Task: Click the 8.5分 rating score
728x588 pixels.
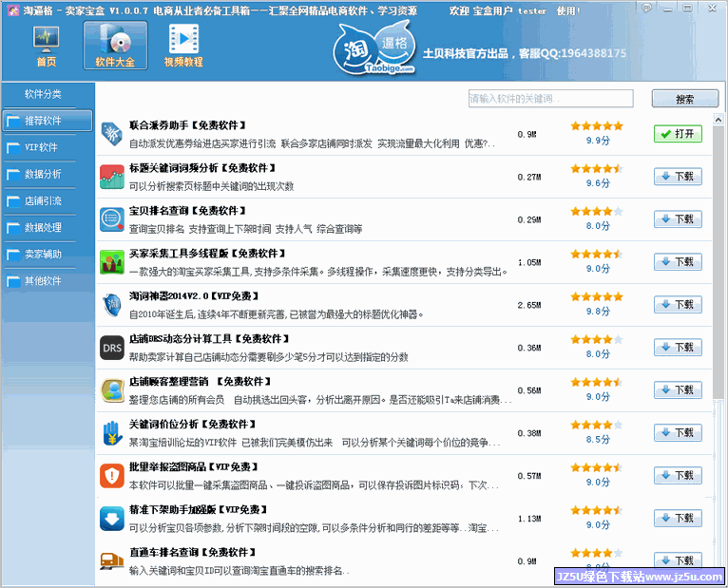Action: (598, 439)
